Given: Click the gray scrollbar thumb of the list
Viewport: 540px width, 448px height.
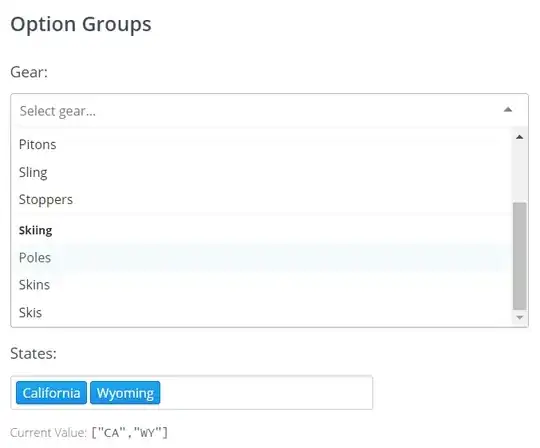Looking at the screenshot, I should [x=520, y=256].
